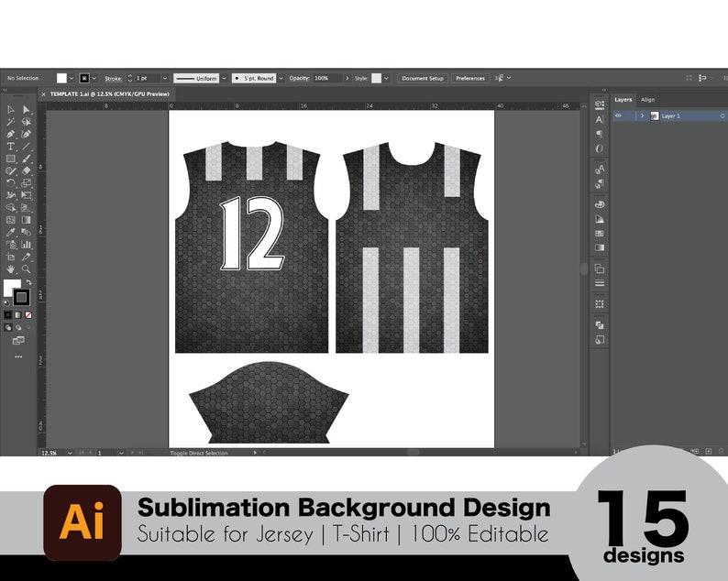
Task: Select the Shaper tool
Action: point(11,170)
